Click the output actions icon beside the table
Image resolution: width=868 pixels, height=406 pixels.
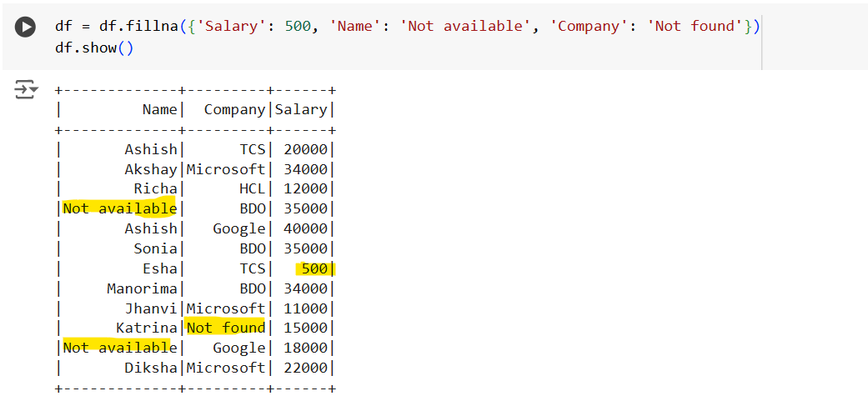tap(27, 90)
